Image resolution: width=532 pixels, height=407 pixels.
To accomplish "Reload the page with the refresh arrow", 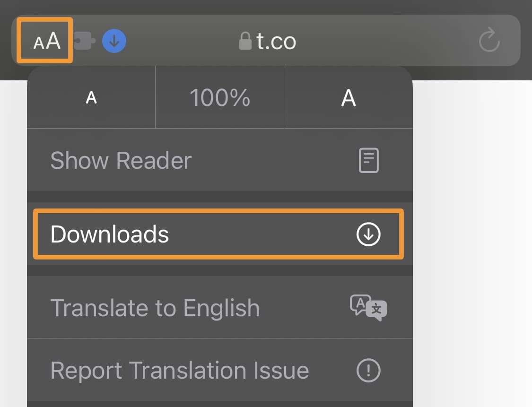I will [x=489, y=41].
